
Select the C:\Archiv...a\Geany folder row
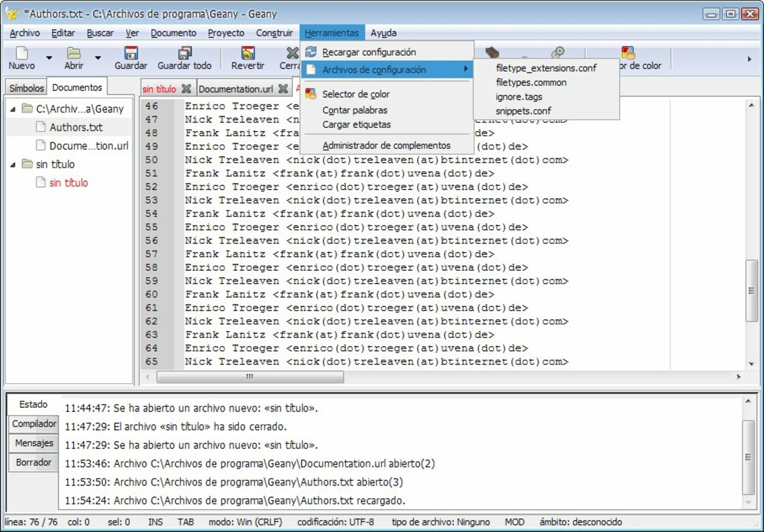pos(69,109)
